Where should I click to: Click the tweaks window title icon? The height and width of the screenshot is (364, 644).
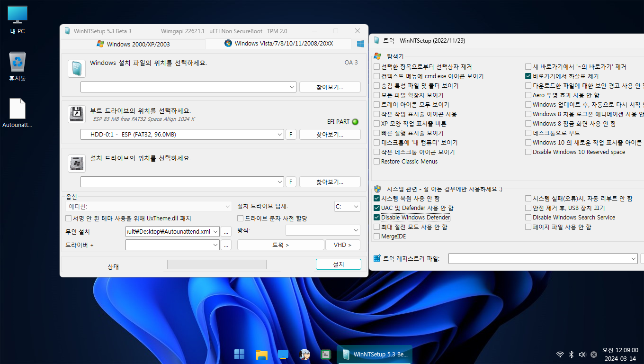click(x=377, y=41)
